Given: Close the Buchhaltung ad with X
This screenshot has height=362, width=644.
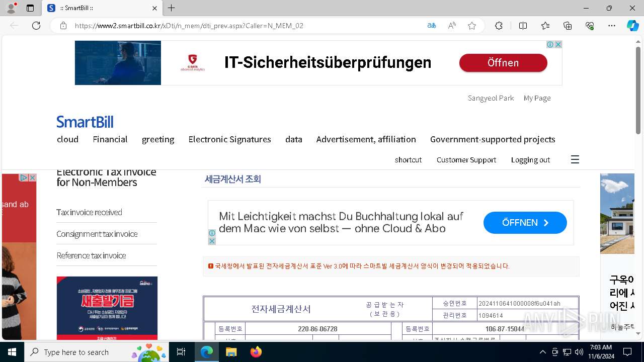Looking at the screenshot, I should [x=212, y=241].
